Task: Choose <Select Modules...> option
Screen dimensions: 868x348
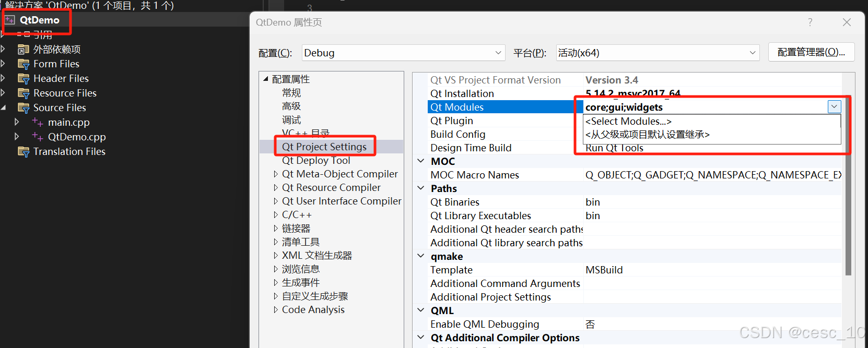Action: click(712, 122)
